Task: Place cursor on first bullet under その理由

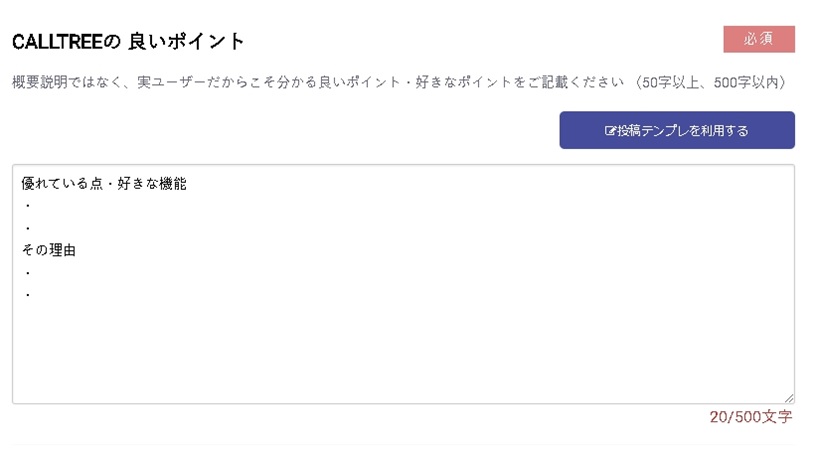Action: click(x=28, y=273)
